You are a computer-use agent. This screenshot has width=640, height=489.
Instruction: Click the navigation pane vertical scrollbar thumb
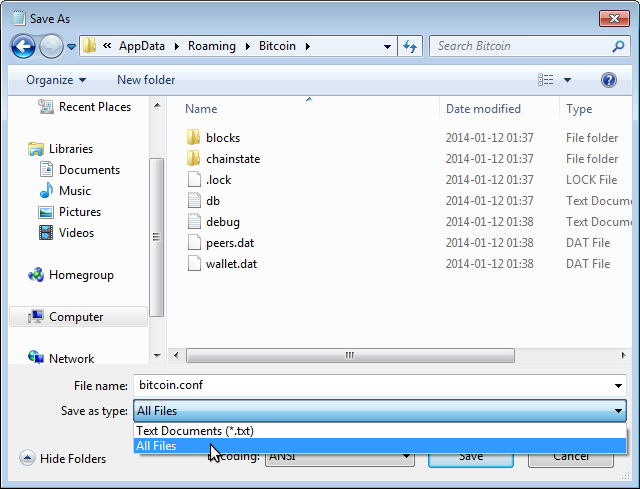click(x=156, y=237)
